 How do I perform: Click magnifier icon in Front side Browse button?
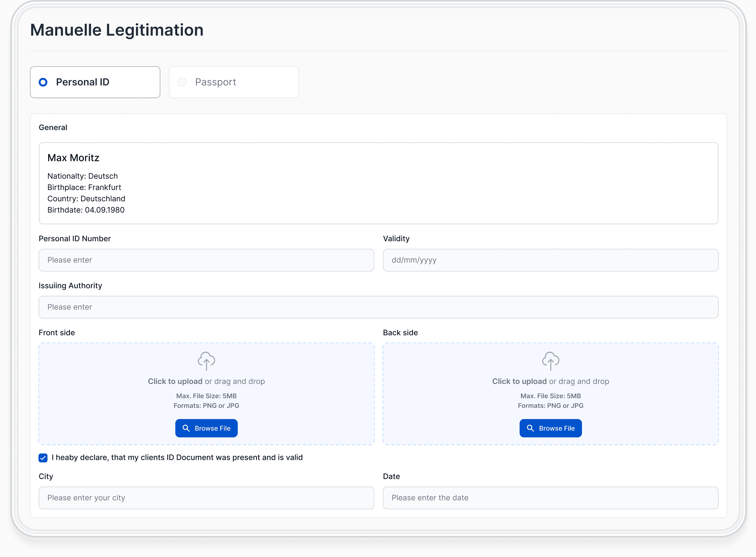click(186, 428)
